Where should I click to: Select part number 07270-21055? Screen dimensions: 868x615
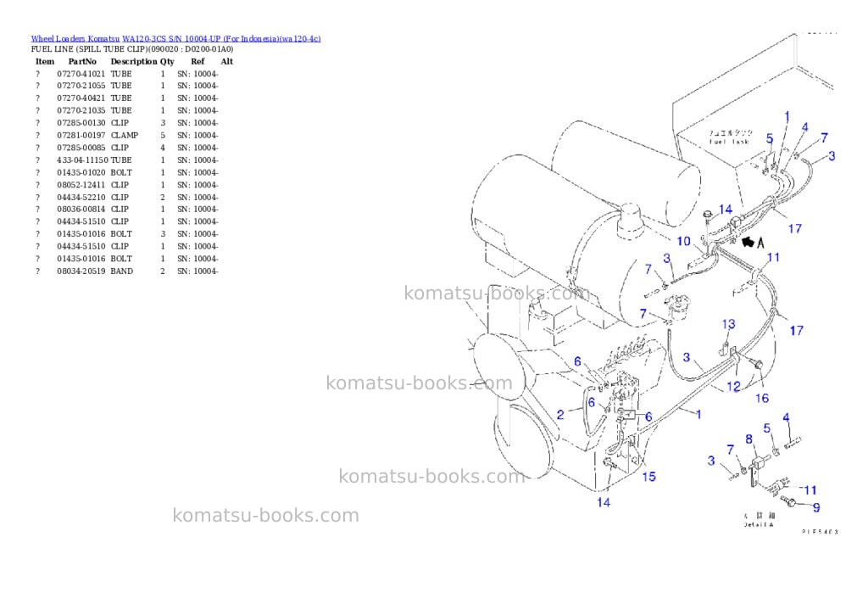(81, 86)
